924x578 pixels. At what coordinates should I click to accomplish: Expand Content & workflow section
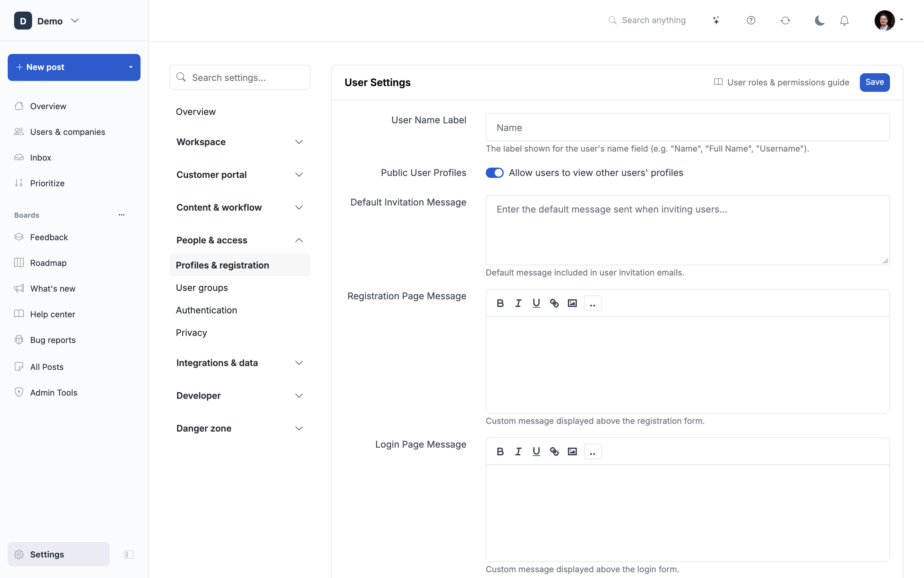240,207
